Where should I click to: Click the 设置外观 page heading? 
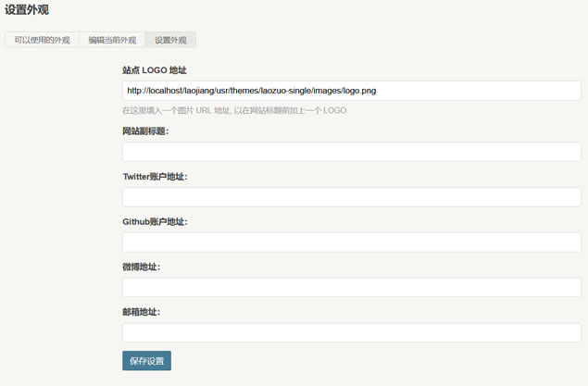click(27, 10)
